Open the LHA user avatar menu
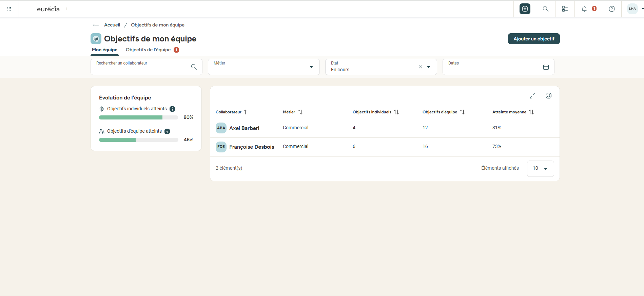Screen dimensions: 644x296 632,9
